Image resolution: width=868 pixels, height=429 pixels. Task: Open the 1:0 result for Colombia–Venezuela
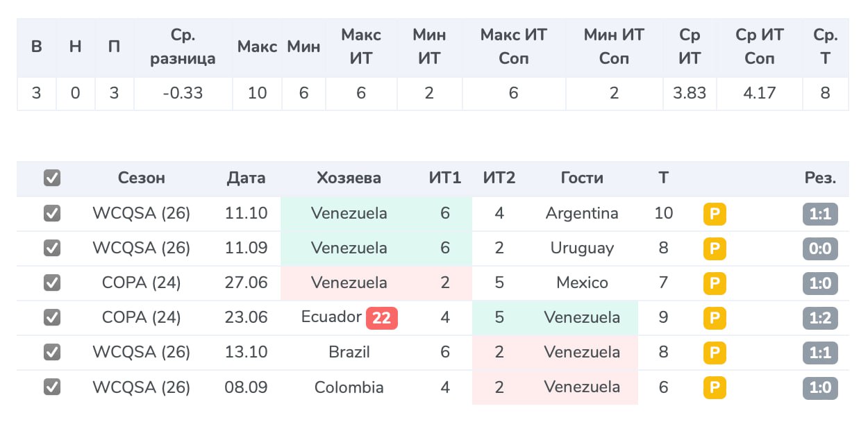point(820,387)
